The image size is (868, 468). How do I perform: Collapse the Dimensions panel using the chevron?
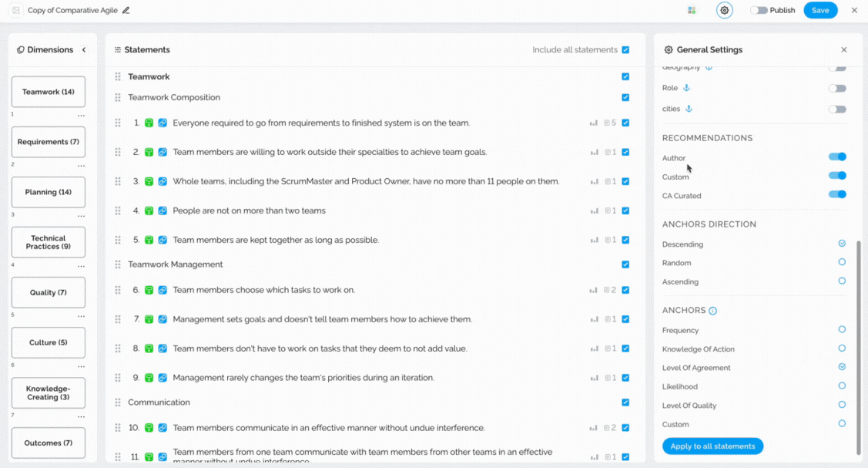[x=84, y=50]
